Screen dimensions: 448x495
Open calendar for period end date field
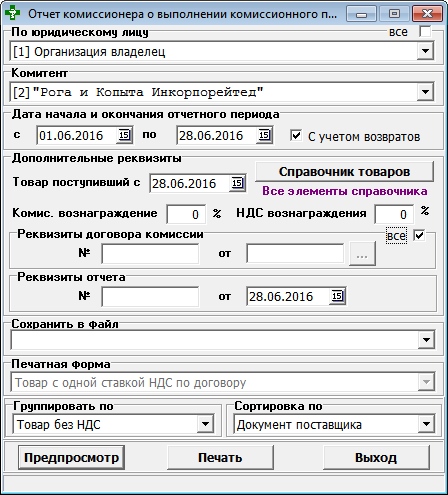coord(264,135)
